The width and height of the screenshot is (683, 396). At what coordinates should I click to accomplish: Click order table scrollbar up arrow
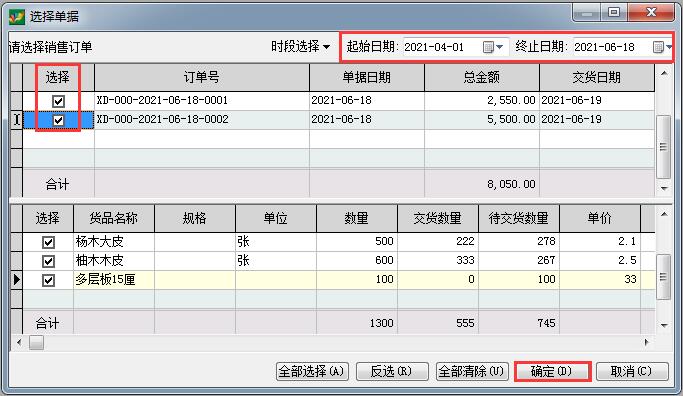pyautogui.click(x=664, y=73)
